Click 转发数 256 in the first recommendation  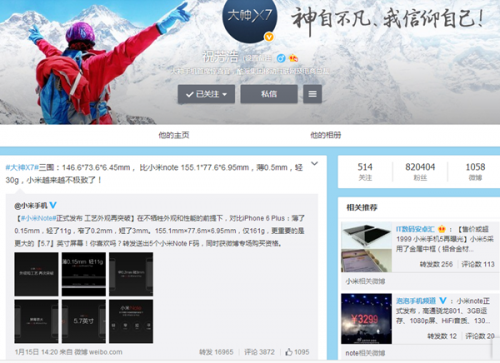tap(436, 264)
